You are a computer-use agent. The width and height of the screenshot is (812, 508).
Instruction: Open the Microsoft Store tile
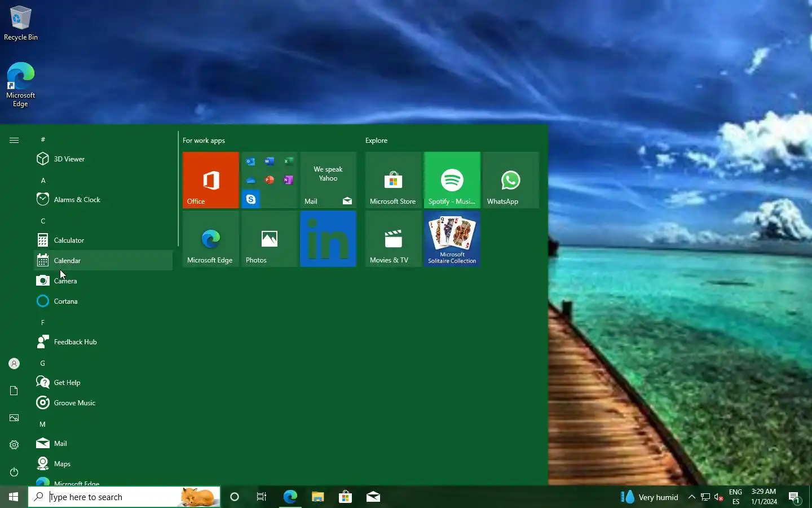[x=394, y=180]
